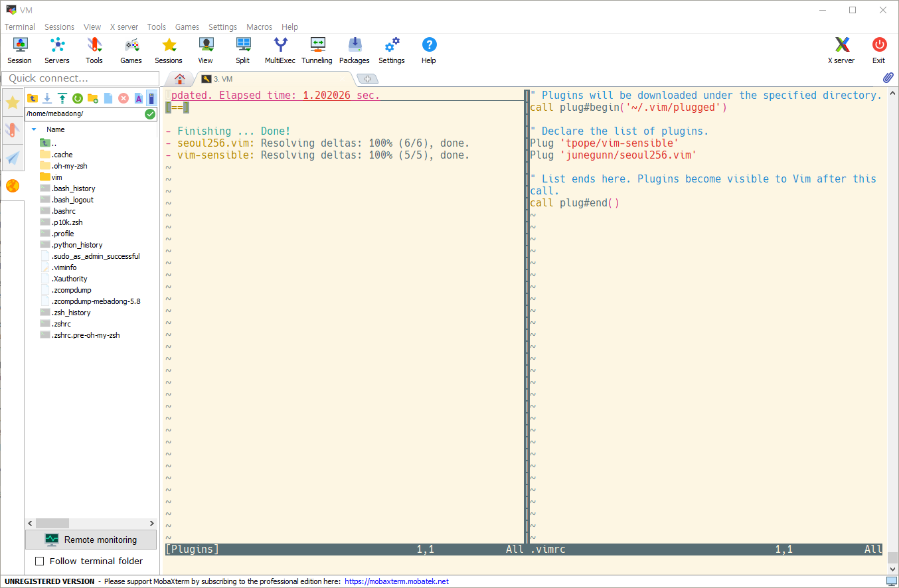Screen dimensions: 899x588
Task: Open the orange globe Sftp sidebar tab
Action: [12, 186]
